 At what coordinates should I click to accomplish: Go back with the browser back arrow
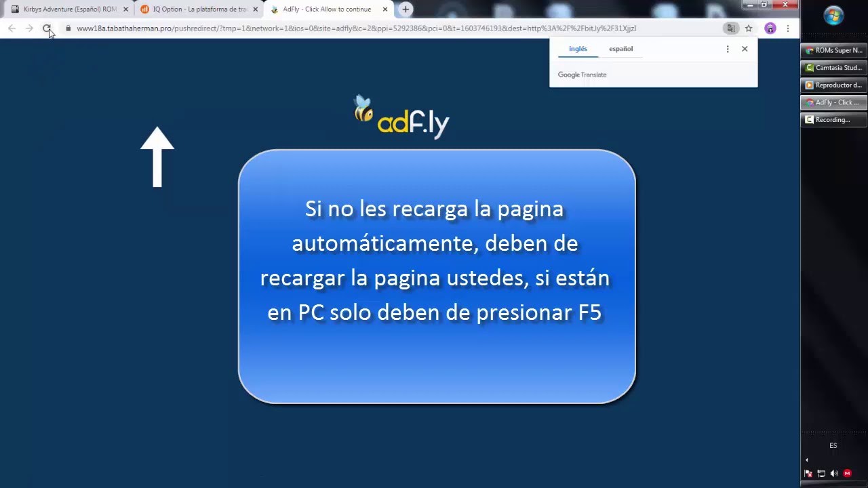[12, 28]
